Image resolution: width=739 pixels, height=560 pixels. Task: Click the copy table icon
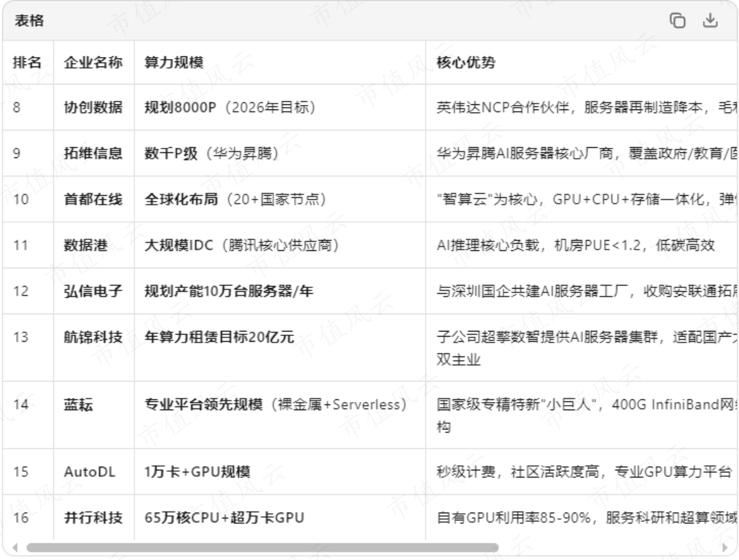pyautogui.click(x=678, y=20)
